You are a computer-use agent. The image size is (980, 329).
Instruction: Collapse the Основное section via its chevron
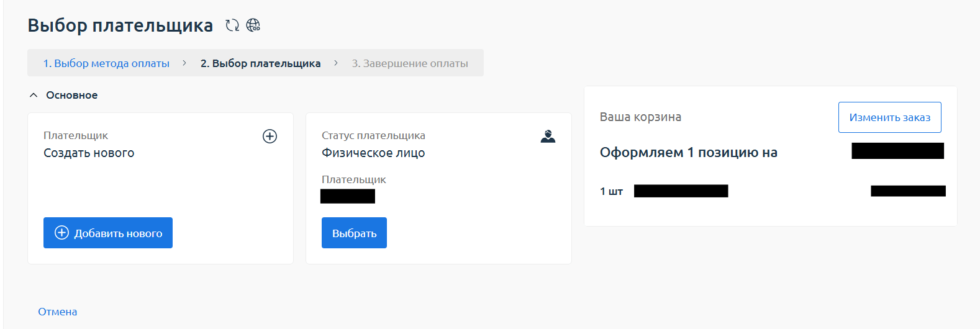[x=34, y=96]
